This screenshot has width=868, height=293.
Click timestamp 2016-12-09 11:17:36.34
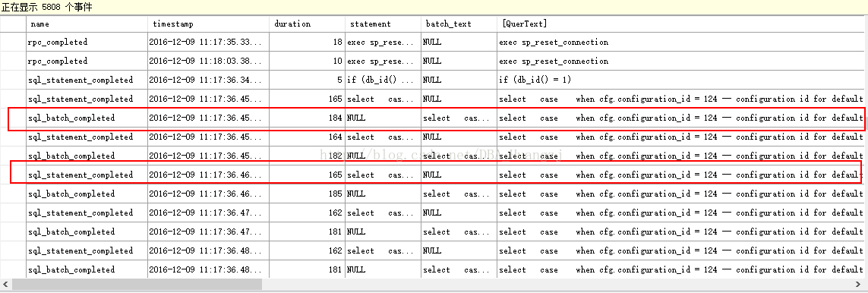tap(205, 80)
